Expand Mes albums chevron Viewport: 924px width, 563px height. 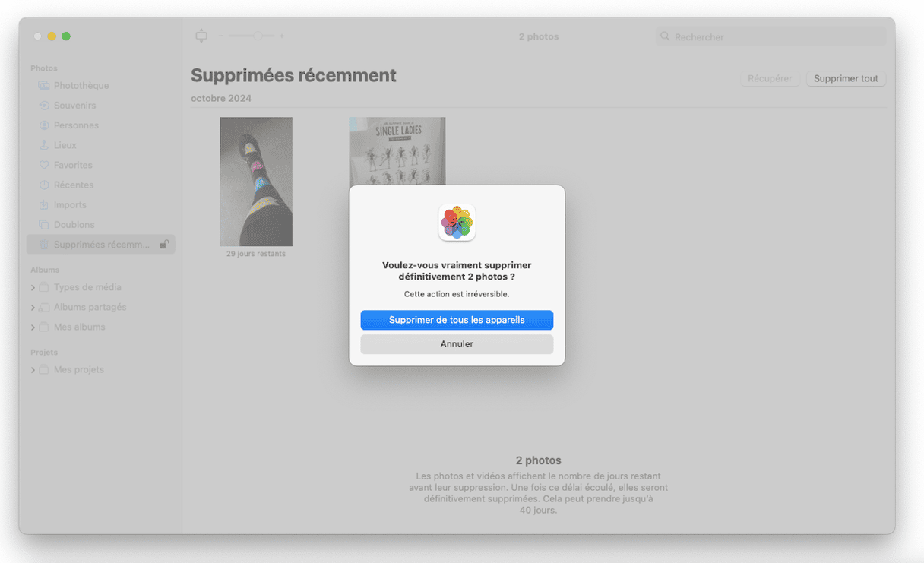[33, 327]
